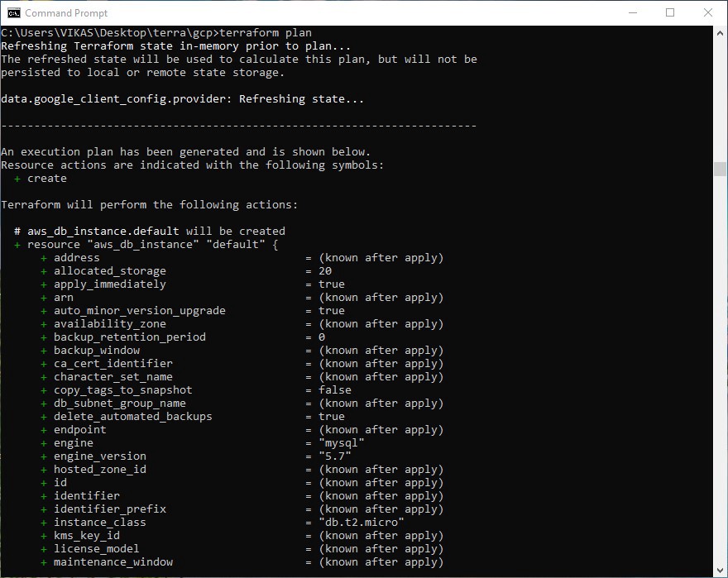This screenshot has height=578, width=728.
Task: Click 'data.google_client_config.provider' line
Action: (183, 99)
